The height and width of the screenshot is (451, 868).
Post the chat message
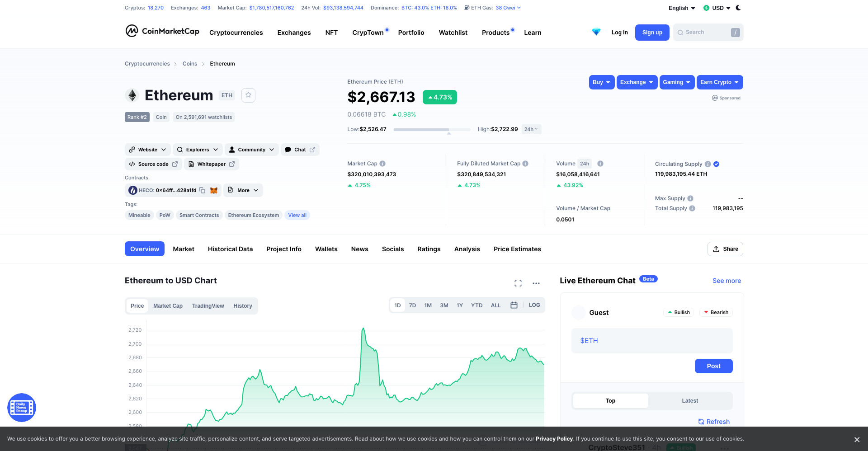[x=714, y=366]
